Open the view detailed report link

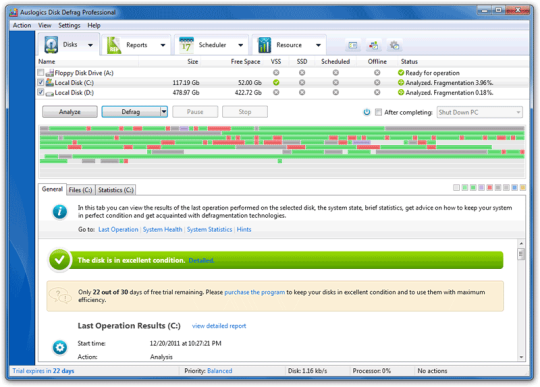(x=219, y=326)
